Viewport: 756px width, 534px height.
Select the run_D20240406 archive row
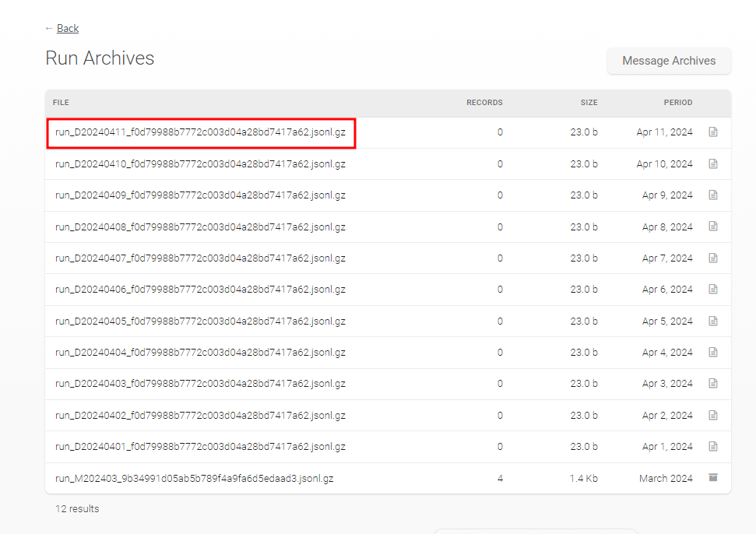tap(200, 290)
